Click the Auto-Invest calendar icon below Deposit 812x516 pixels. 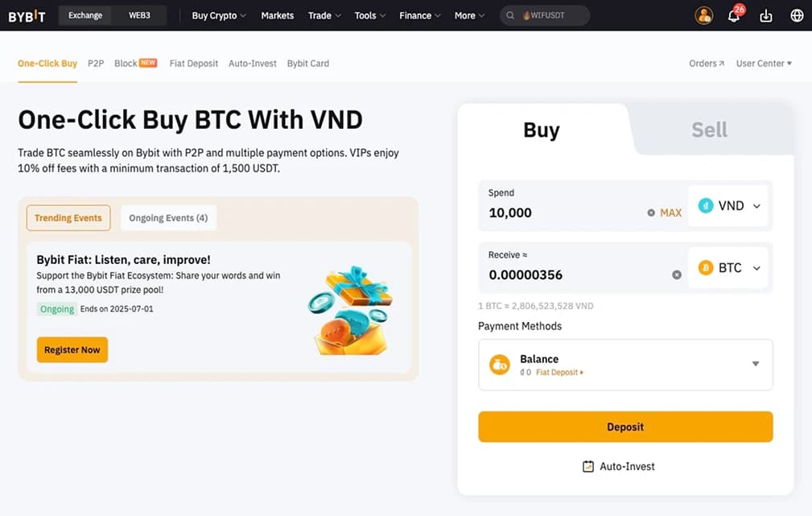(588, 465)
